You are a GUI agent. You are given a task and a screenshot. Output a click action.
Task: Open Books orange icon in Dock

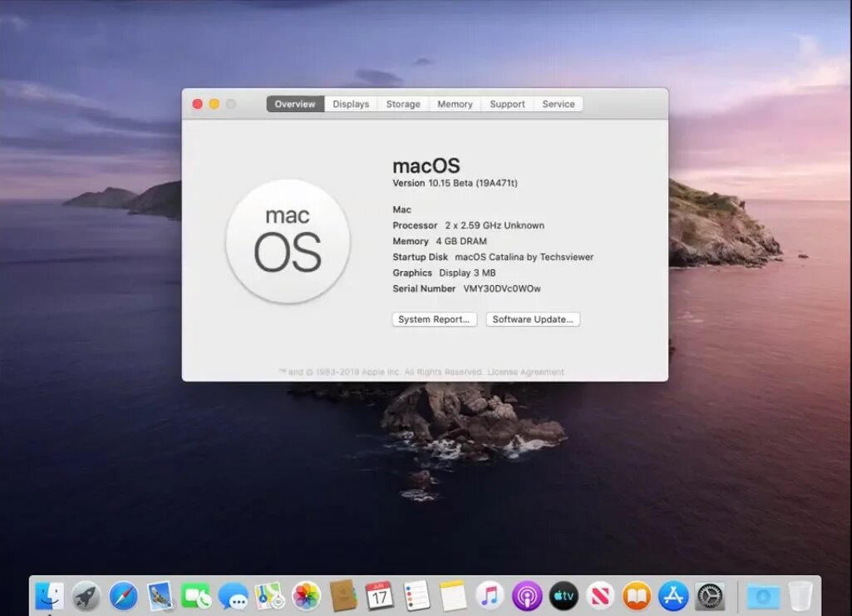coord(637,596)
